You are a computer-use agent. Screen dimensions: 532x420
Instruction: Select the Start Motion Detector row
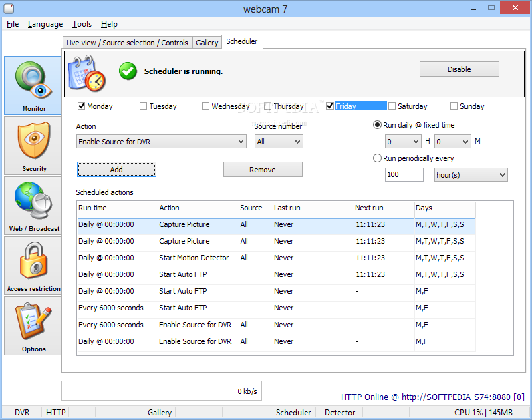tap(276, 258)
